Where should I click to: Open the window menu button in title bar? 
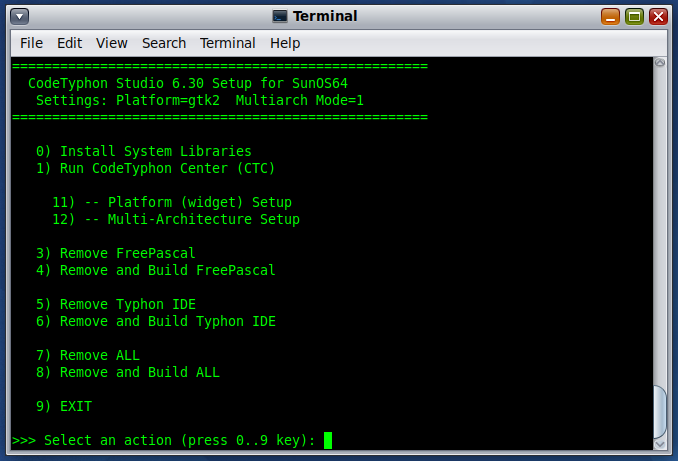pyautogui.click(x=19, y=16)
